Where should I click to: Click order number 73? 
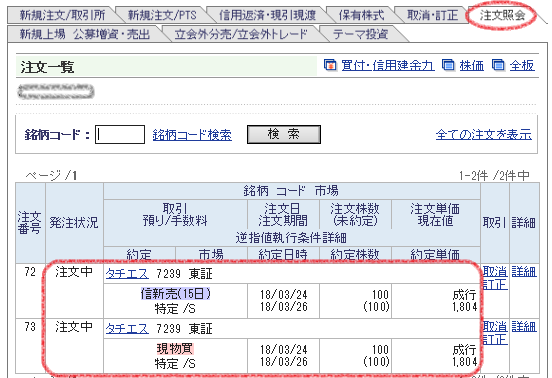click(30, 327)
